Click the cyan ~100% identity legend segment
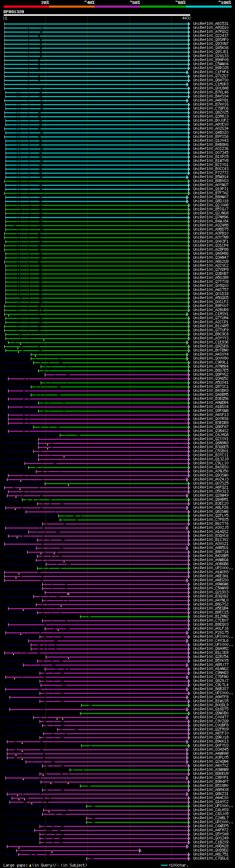 [208, 7]
